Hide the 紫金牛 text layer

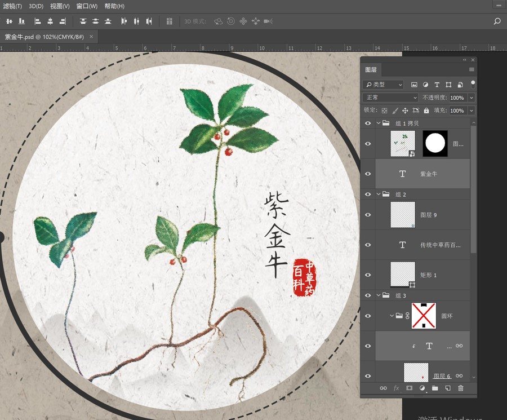click(368, 174)
